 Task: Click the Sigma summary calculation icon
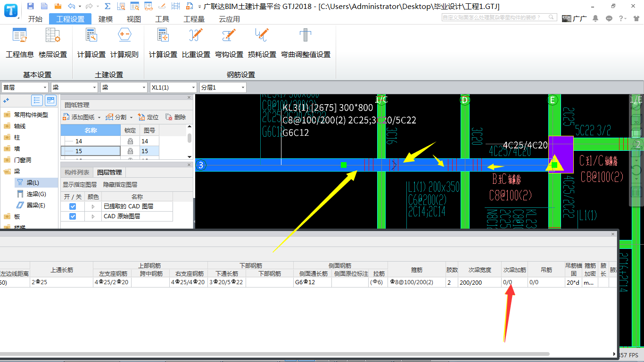click(x=107, y=6)
